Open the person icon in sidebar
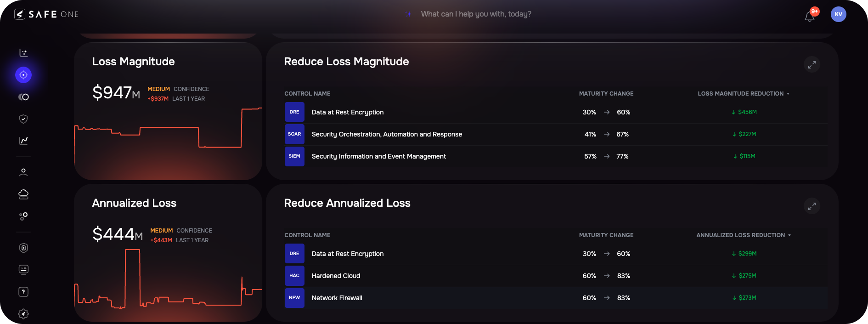The image size is (868, 324). click(x=23, y=172)
